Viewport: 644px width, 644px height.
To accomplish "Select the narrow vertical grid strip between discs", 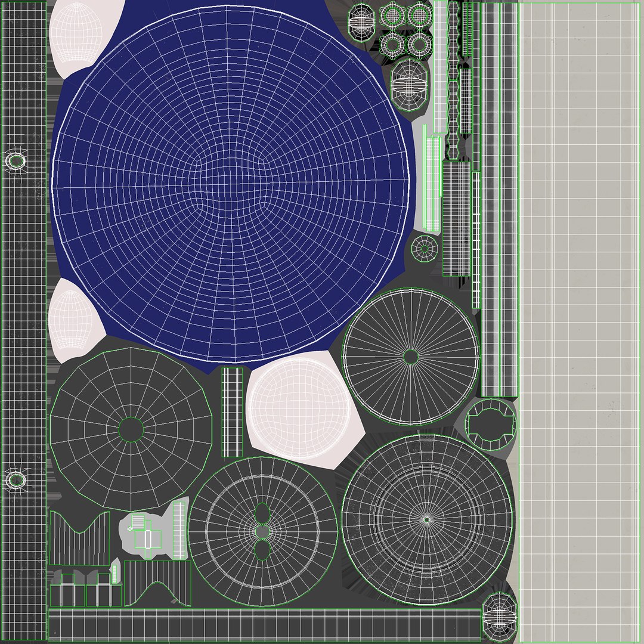I will pyautogui.click(x=232, y=412).
